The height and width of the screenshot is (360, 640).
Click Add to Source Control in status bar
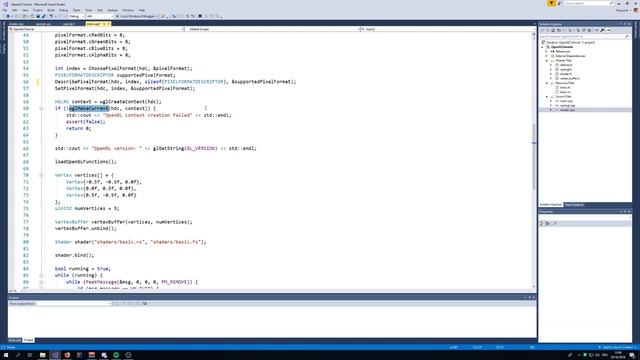pyautogui.click(x=619, y=347)
